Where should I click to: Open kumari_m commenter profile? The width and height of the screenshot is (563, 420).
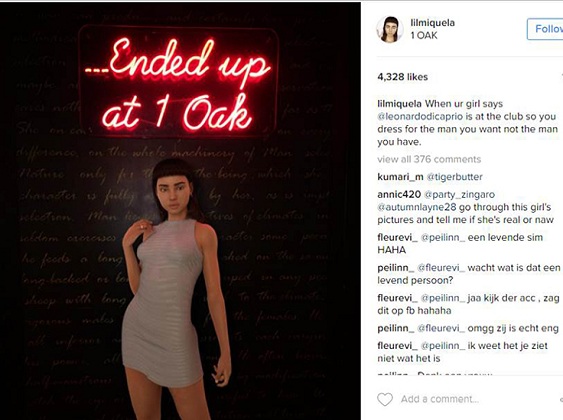[x=400, y=177]
